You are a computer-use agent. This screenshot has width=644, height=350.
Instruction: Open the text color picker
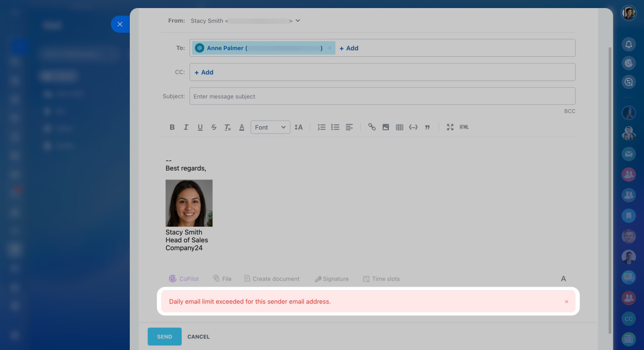[x=242, y=127]
